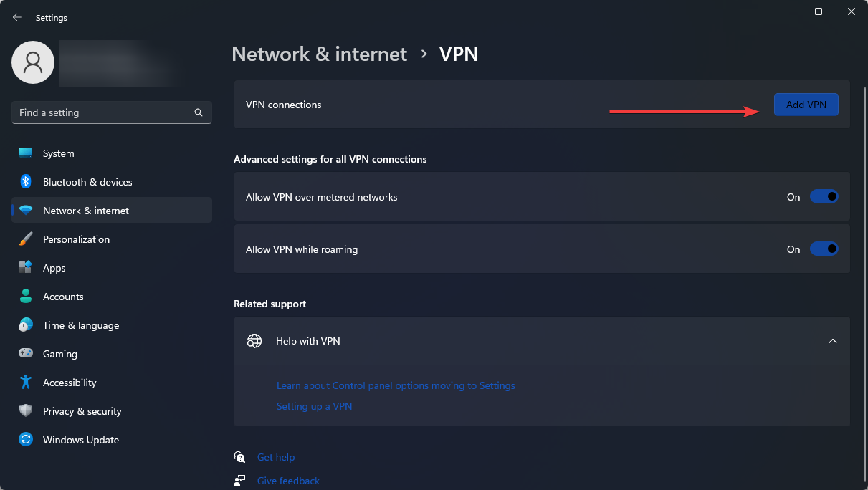868x490 pixels.
Task: Click the back arrow icon in Settings
Action: click(x=17, y=17)
